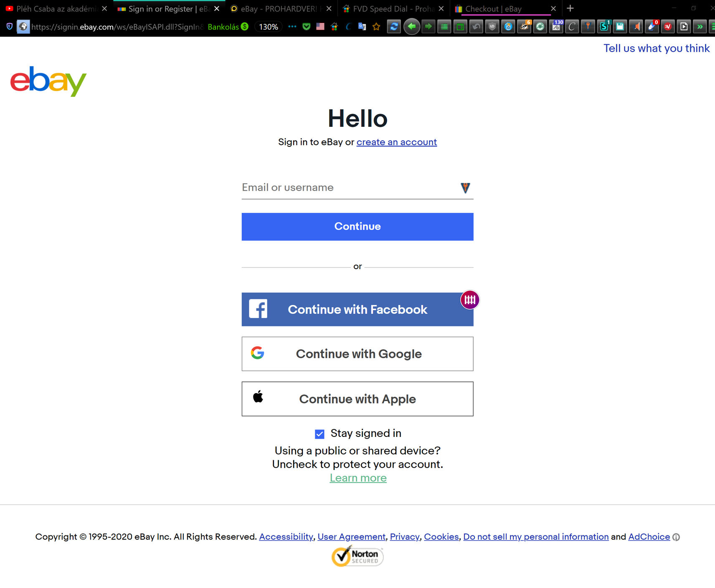Go back with the green left arrow
The height and width of the screenshot is (588, 715).
click(x=412, y=27)
